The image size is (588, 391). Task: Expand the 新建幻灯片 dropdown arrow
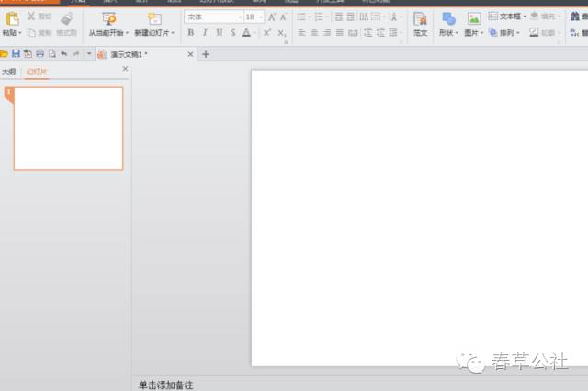click(173, 33)
